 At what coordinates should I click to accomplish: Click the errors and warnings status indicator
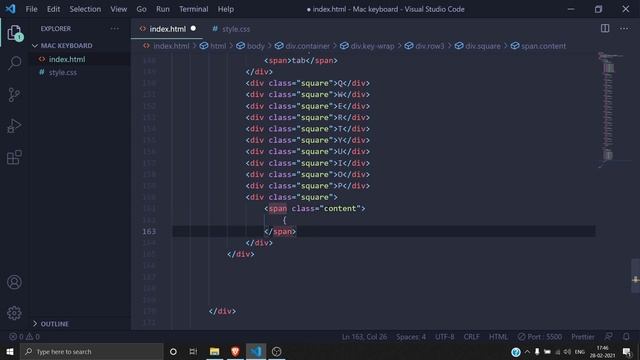coord(24,337)
